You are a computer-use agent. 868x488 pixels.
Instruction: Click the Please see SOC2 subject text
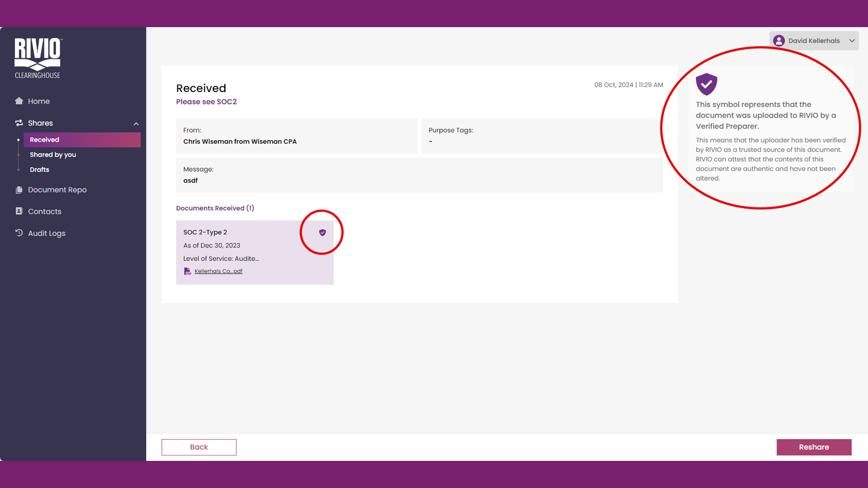[207, 102]
